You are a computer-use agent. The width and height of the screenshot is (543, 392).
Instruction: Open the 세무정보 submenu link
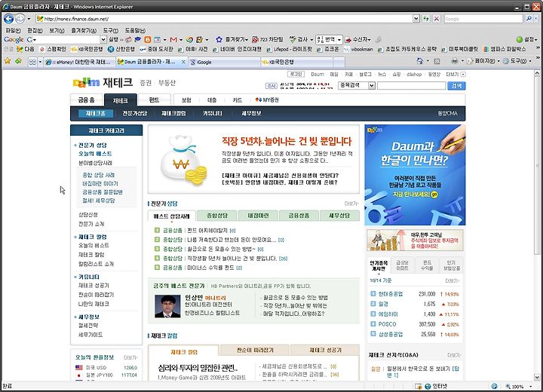pyautogui.click(x=251, y=113)
